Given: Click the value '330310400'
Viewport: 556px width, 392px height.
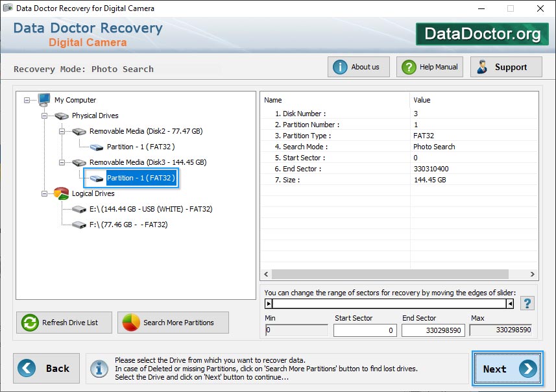Looking at the screenshot, I should point(431,169).
